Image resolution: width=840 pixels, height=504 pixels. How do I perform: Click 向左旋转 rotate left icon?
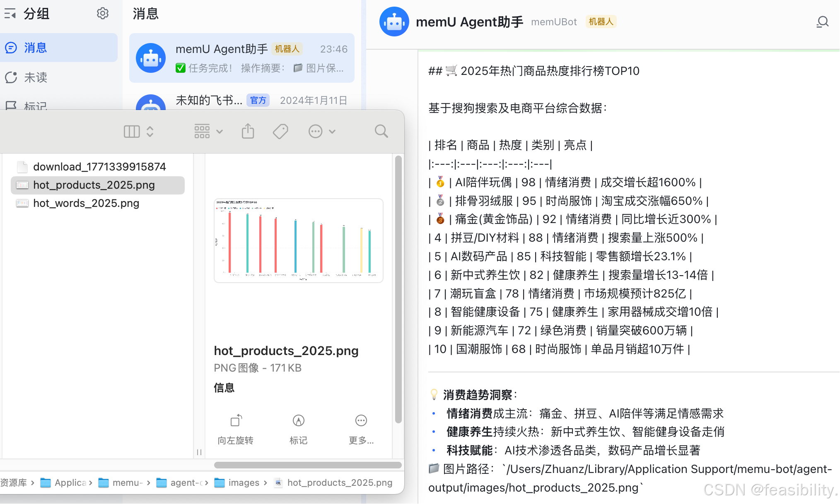point(236,421)
